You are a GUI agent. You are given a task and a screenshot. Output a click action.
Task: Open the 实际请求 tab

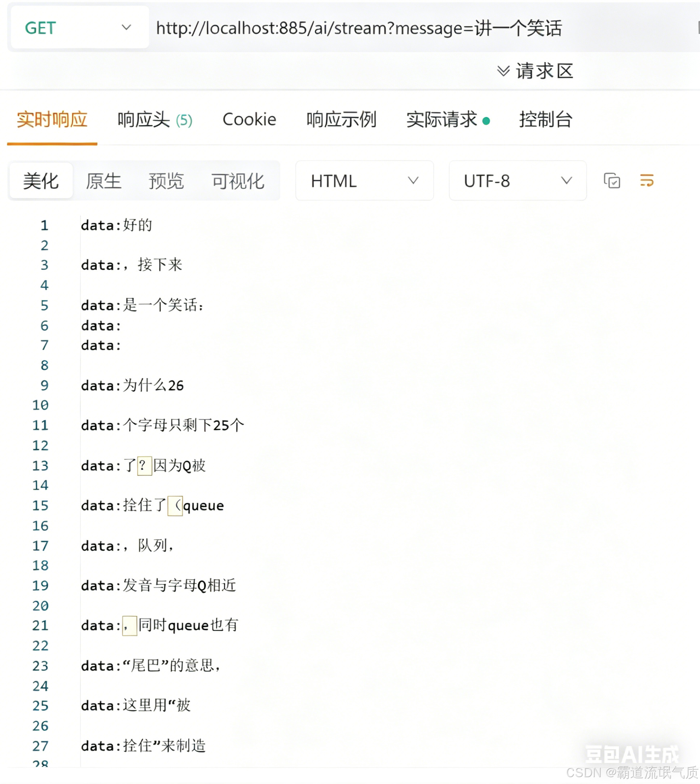[x=442, y=120]
